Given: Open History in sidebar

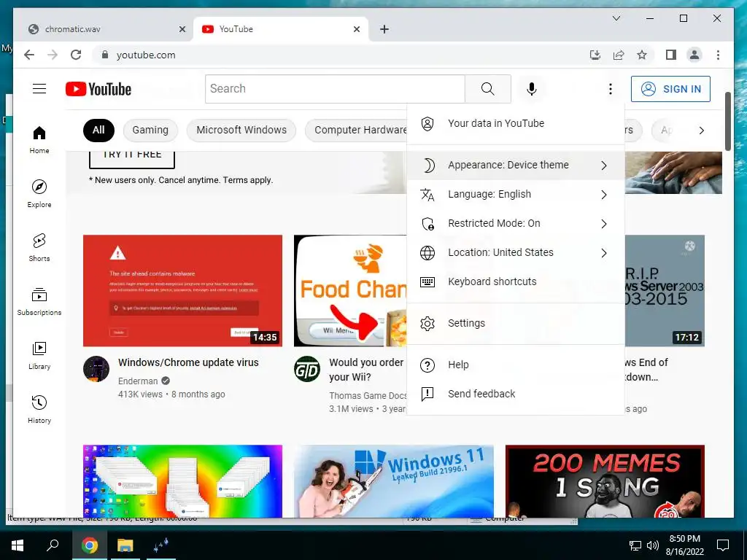Looking at the screenshot, I should (x=39, y=410).
